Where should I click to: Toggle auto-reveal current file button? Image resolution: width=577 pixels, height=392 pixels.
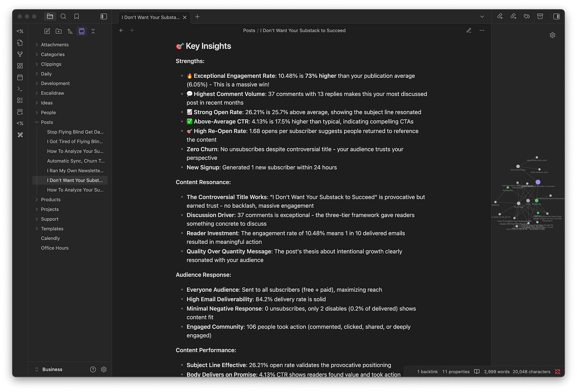tap(82, 31)
